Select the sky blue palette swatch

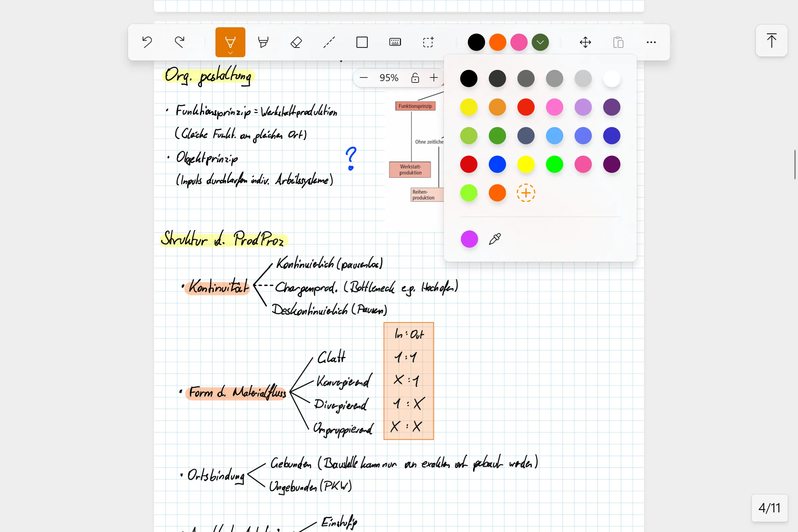click(x=554, y=135)
